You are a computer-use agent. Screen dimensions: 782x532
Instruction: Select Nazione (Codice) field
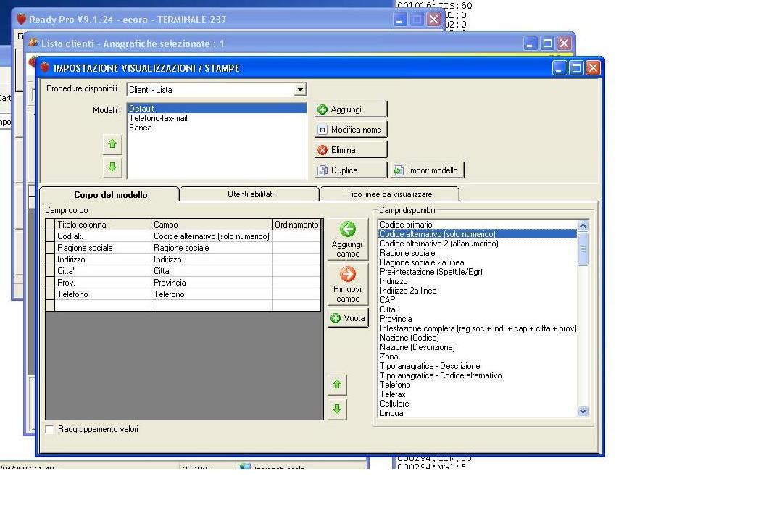pos(477,338)
